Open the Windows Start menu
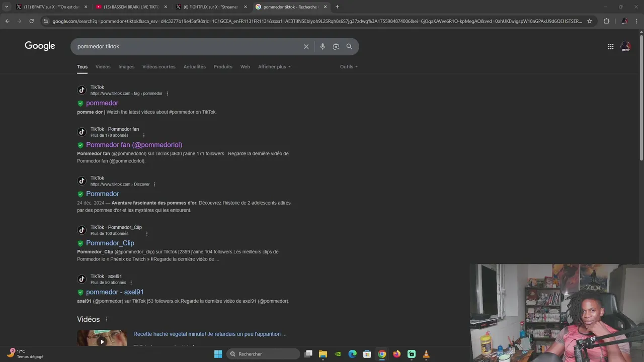Image resolution: width=644 pixels, height=362 pixels. tap(218, 354)
